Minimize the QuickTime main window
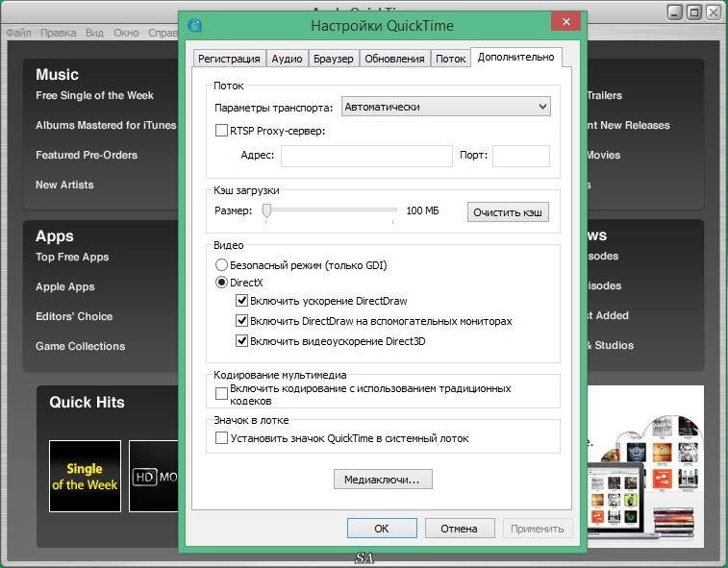The width and height of the screenshot is (728, 568). (x=674, y=12)
